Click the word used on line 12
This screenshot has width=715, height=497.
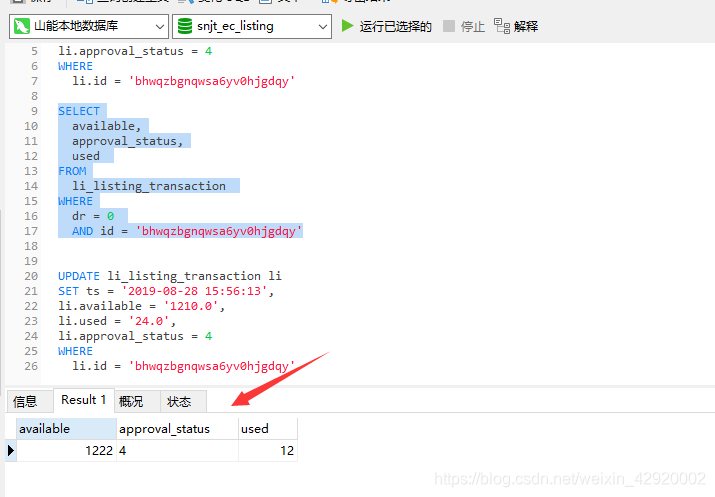pos(86,156)
